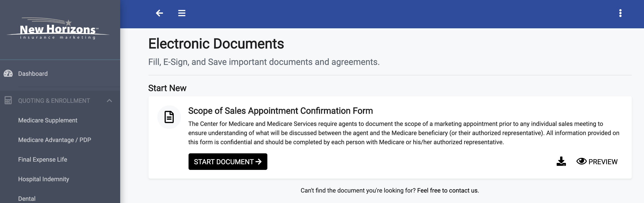Click the dashboard gauge icon

[x=8, y=73]
